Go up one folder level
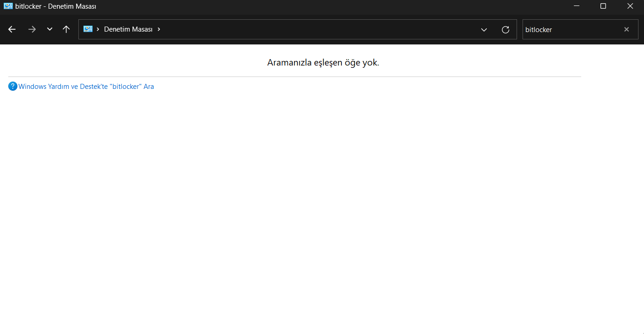644x334 pixels. (66, 29)
